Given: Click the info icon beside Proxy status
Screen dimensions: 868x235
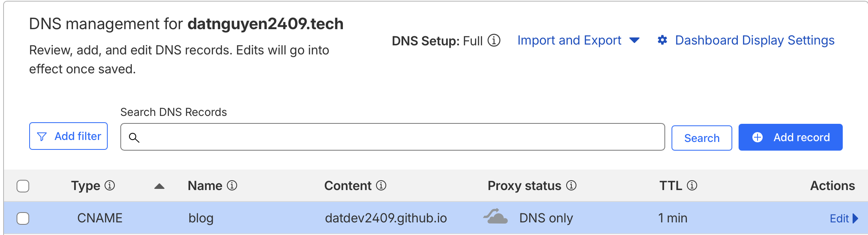Looking at the screenshot, I should (571, 185).
